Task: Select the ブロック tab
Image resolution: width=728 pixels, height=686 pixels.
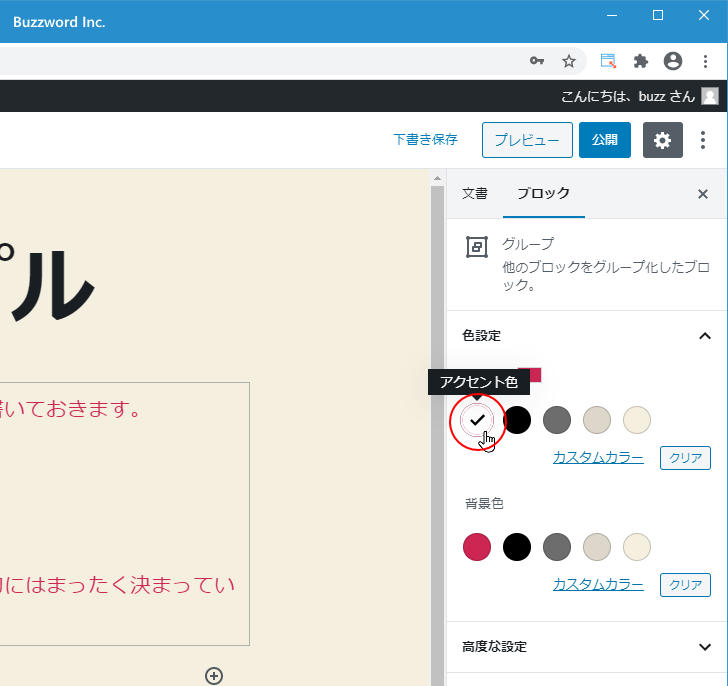Action: tap(543, 194)
